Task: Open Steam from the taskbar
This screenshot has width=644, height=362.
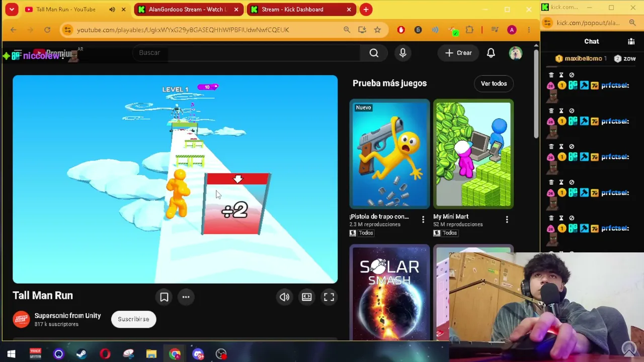Action: [82, 354]
